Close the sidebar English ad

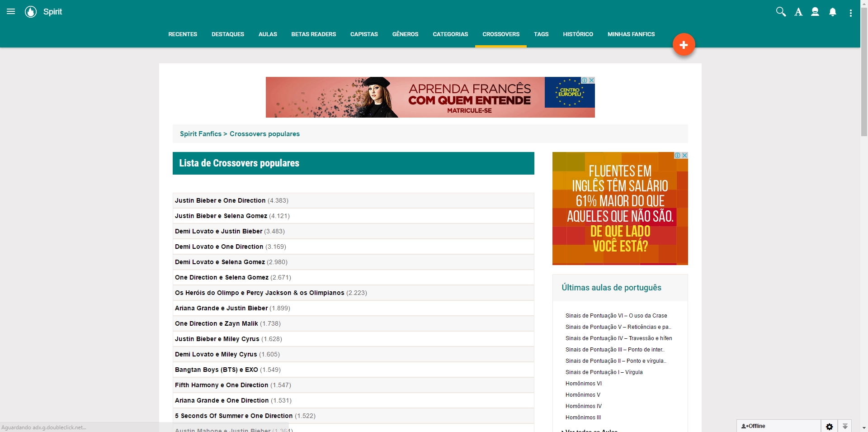684,155
